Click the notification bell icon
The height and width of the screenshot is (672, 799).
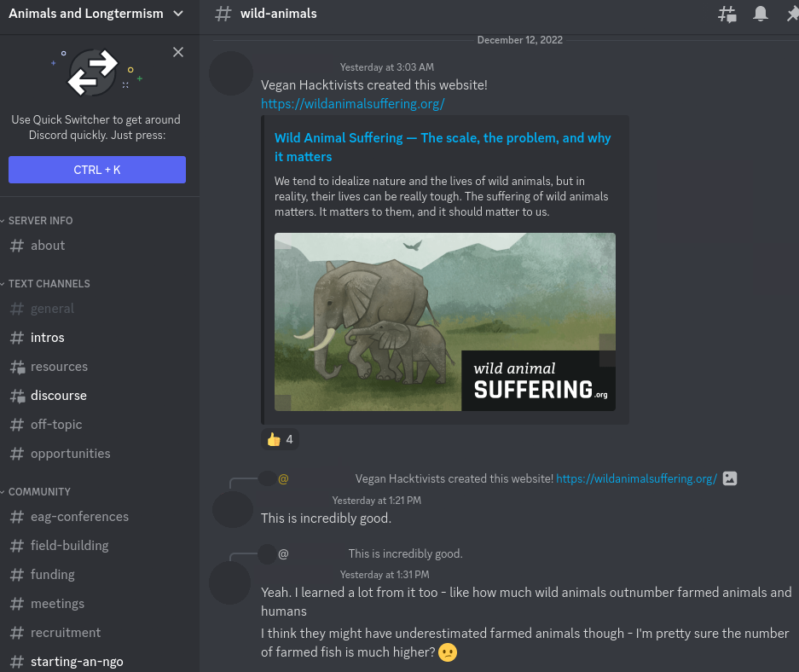pyautogui.click(x=760, y=14)
